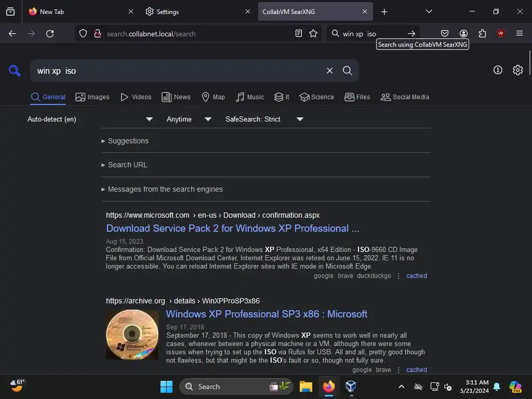Select the Music category
Viewport: 532px width, 399px height.
(250, 97)
